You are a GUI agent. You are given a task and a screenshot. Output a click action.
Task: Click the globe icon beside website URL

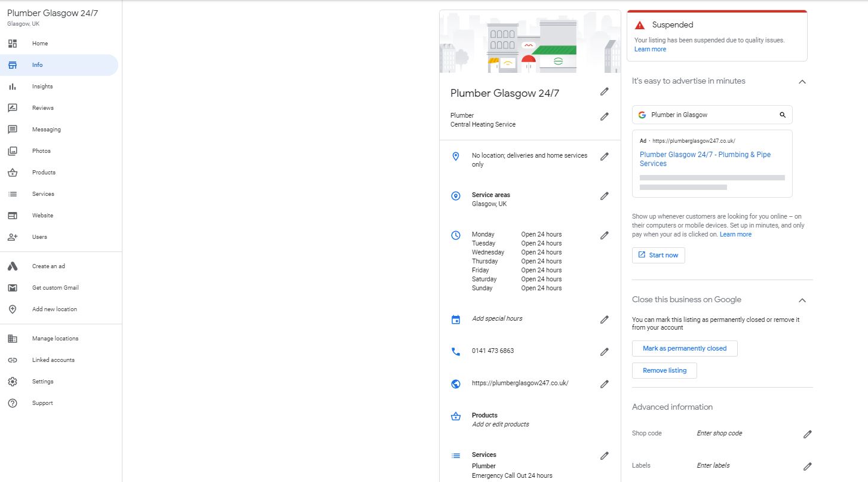456,384
